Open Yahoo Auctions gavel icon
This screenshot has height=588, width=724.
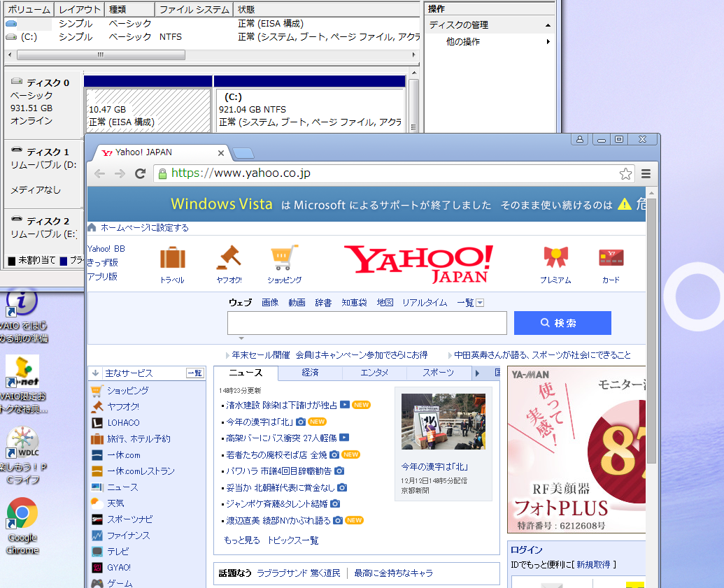pyautogui.click(x=229, y=257)
